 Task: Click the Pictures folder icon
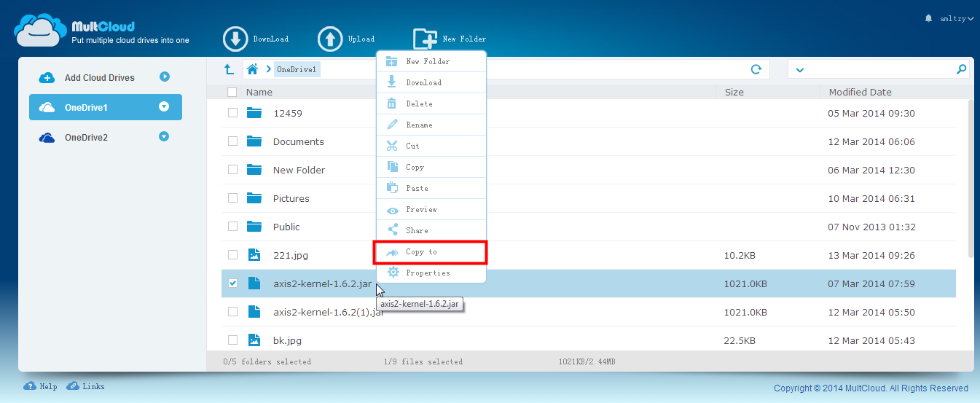pos(254,198)
